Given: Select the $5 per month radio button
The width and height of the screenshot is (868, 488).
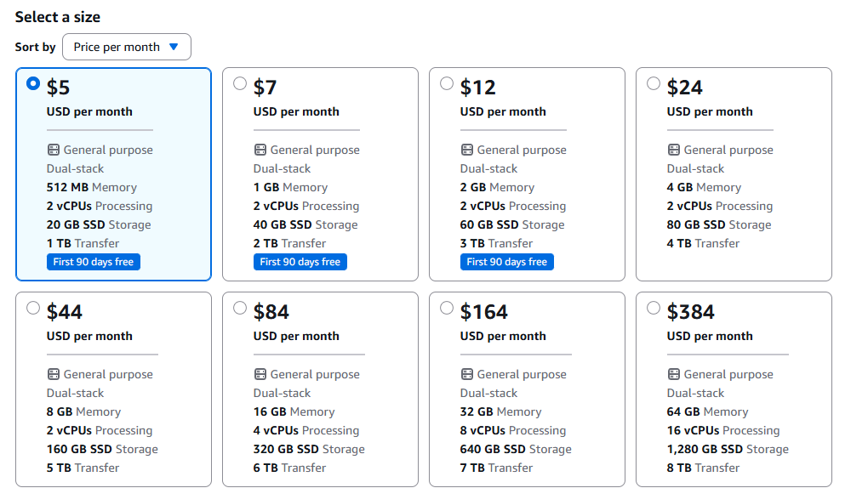Looking at the screenshot, I should click(x=33, y=83).
